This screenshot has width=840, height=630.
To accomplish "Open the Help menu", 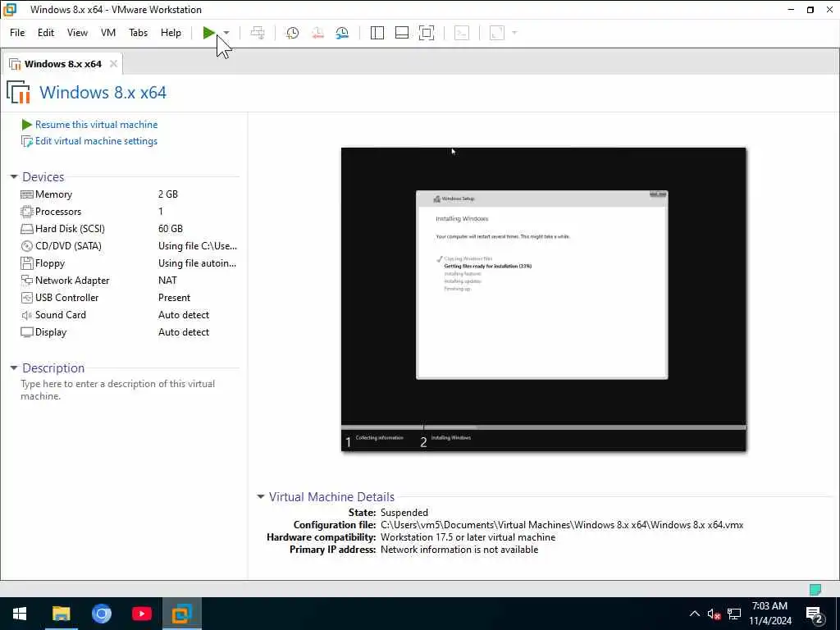I will (171, 33).
